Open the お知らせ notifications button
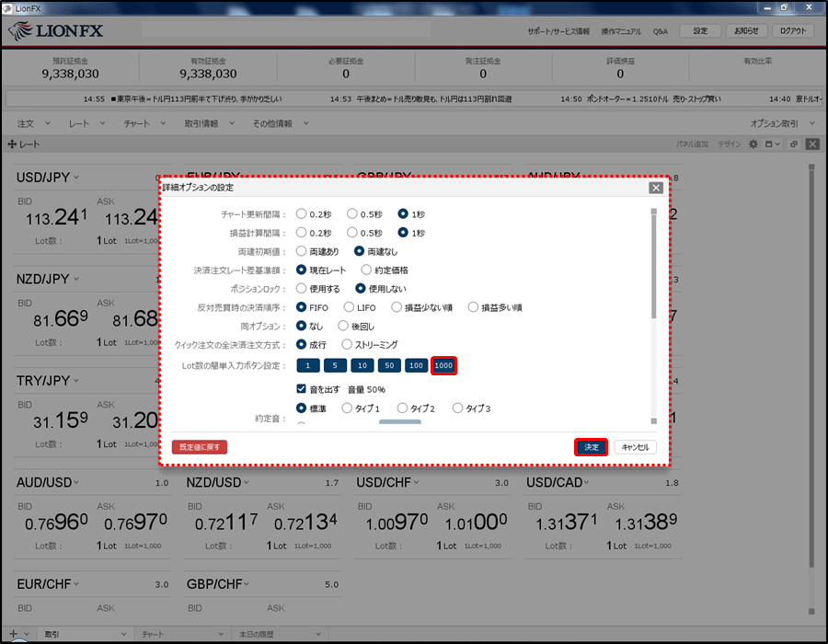The width and height of the screenshot is (828, 644). click(x=746, y=31)
